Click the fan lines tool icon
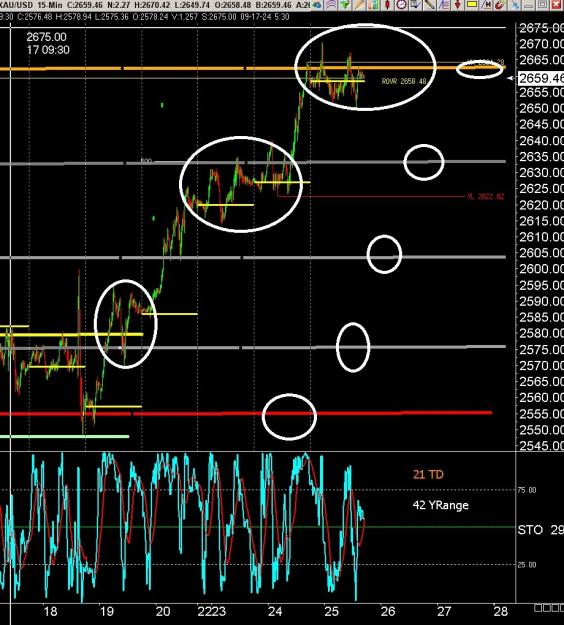This screenshot has width=564, height=625. coord(444,5)
